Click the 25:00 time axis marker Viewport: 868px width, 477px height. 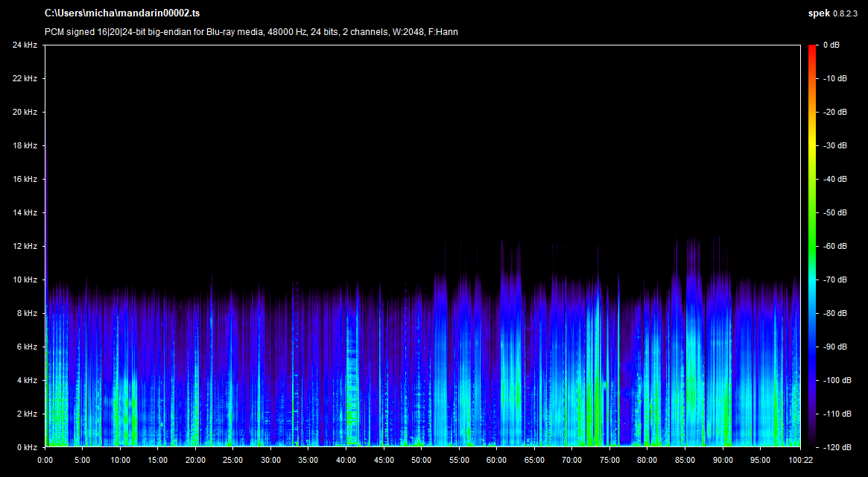pos(233,460)
